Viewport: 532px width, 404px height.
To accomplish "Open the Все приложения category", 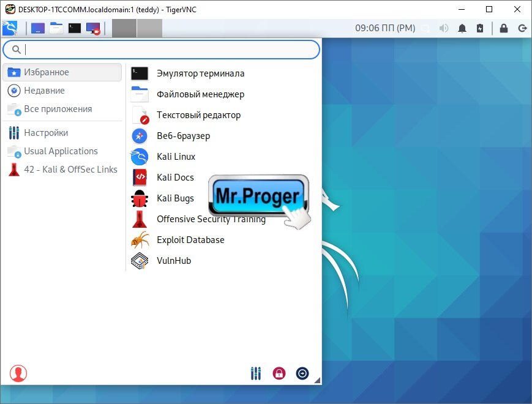I will click(x=62, y=109).
